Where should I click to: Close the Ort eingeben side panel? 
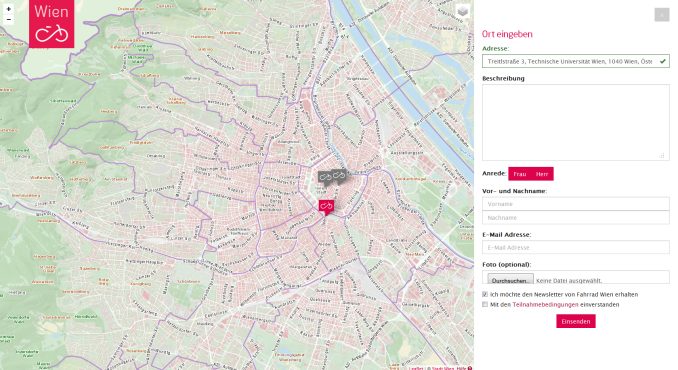point(662,15)
